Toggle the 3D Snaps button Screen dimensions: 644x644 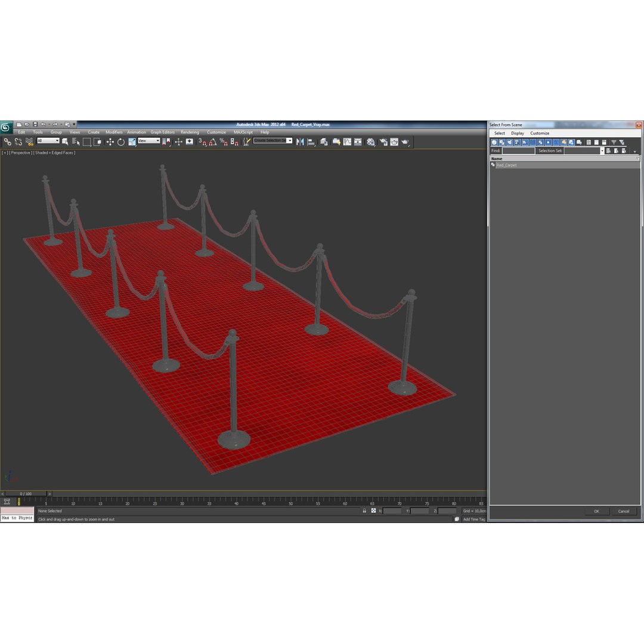[202, 142]
